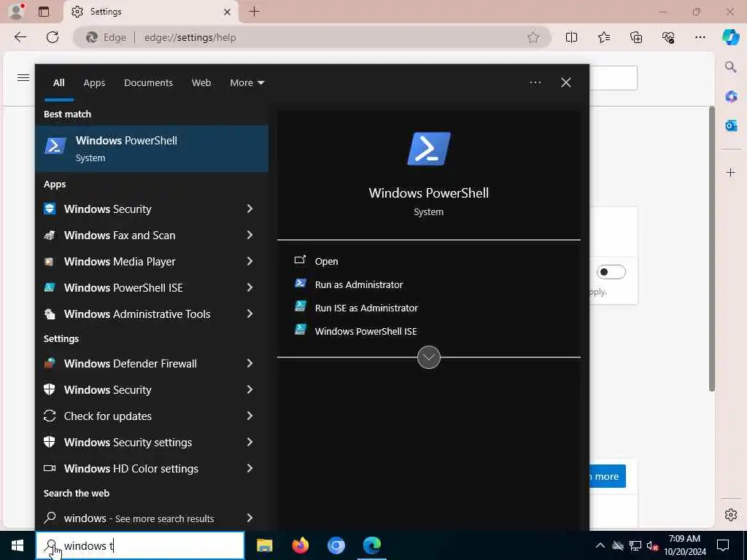This screenshot has width=747, height=560.
Task: Open Edge Favorites star list icon
Action: pyautogui.click(x=603, y=37)
